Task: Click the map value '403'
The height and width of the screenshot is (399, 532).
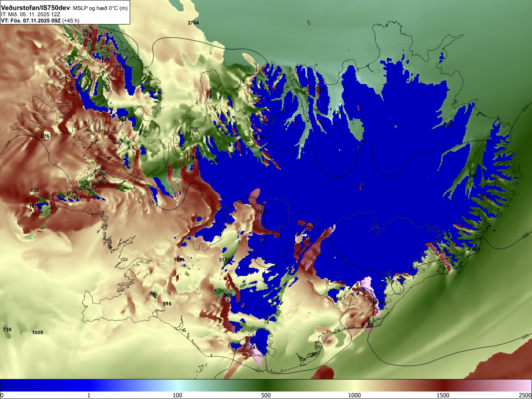Action: [476, 249]
